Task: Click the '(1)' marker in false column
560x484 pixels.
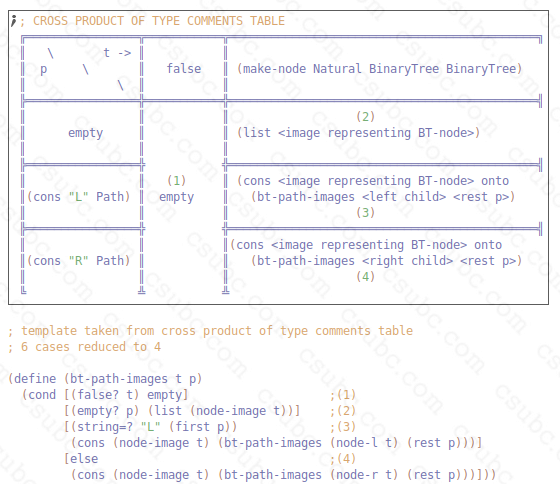Action: click(177, 180)
